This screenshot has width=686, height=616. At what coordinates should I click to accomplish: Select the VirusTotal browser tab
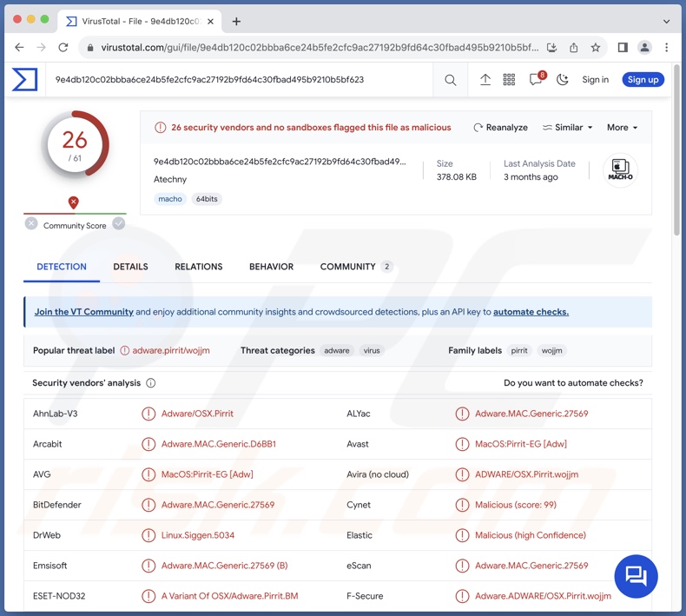tap(139, 22)
